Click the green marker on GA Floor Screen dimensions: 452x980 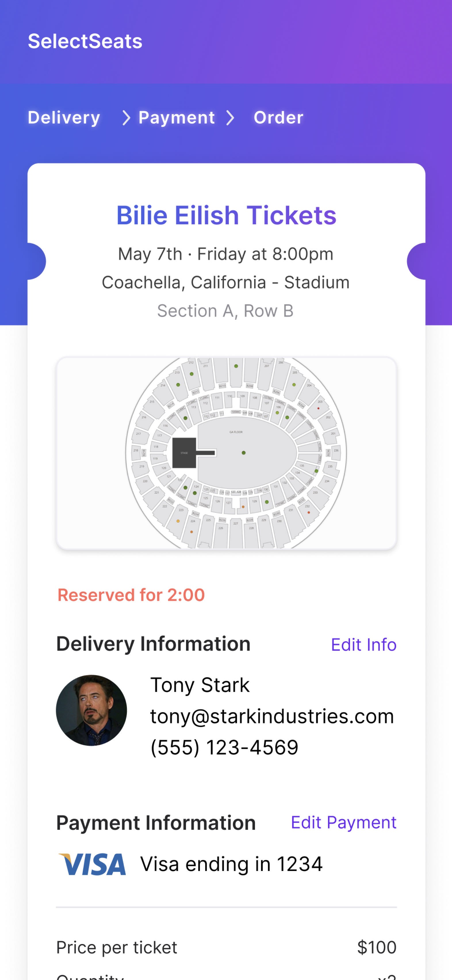point(244,453)
